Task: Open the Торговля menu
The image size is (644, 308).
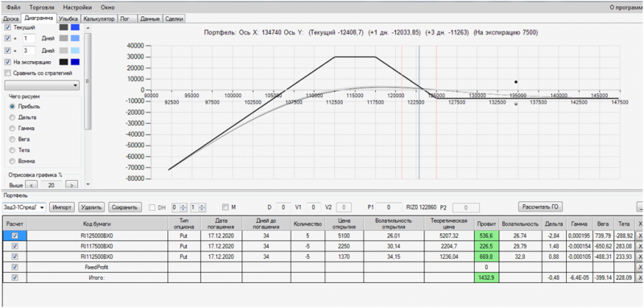Action: tap(42, 7)
